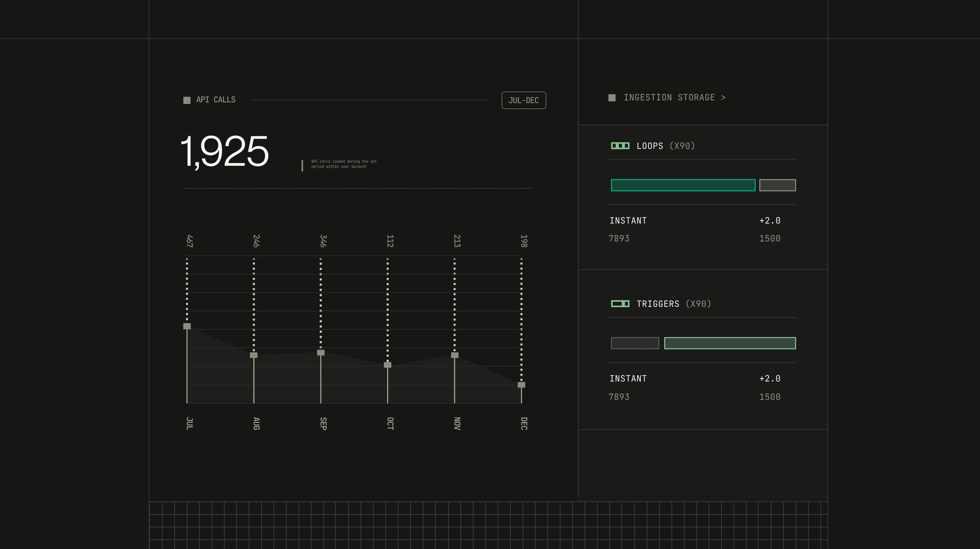
Task: Expand INGESTION STORAGE via its arrow
Action: 723,98
